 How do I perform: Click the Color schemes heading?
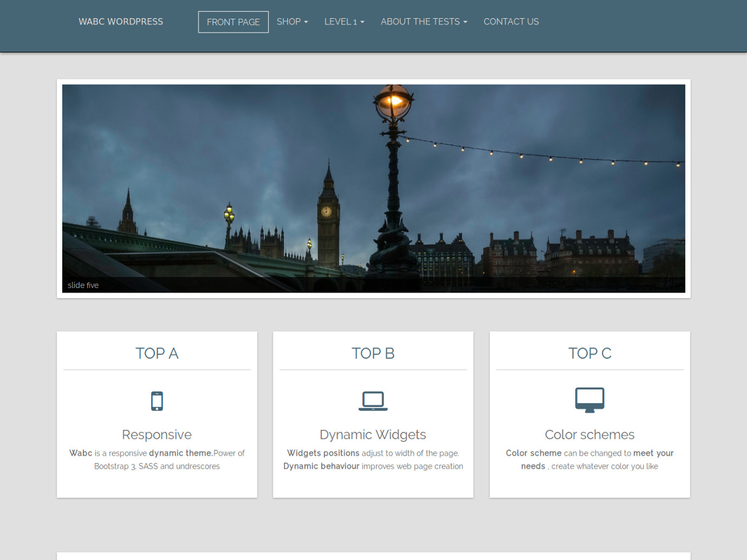point(590,434)
